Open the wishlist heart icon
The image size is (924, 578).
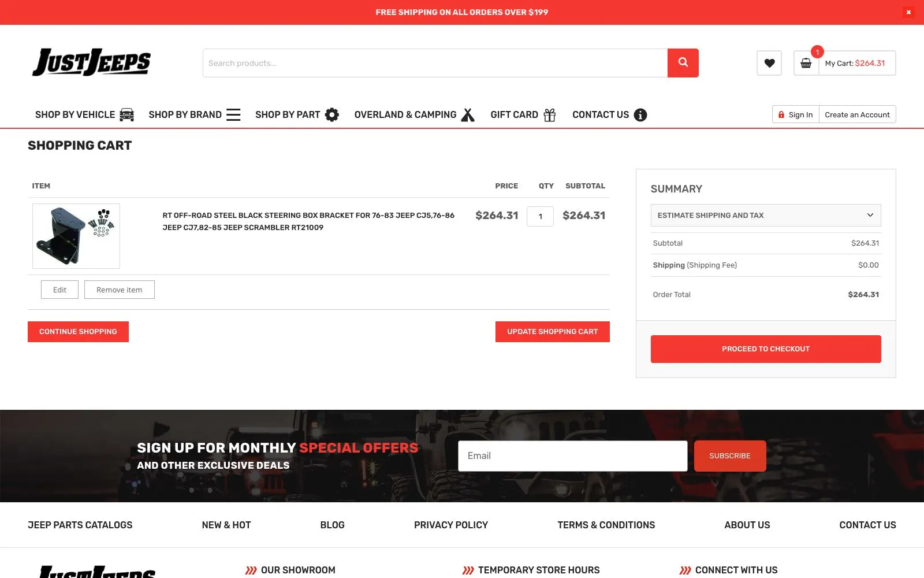tap(769, 63)
